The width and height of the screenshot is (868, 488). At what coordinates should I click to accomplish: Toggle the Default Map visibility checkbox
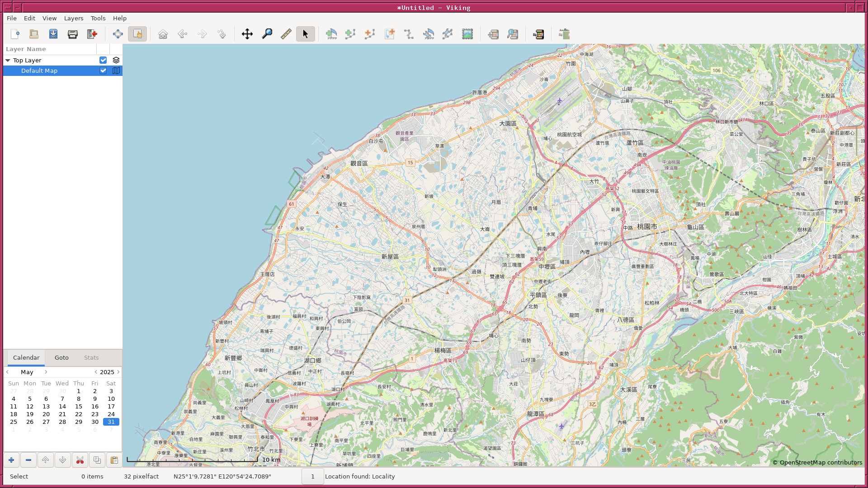(x=103, y=70)
